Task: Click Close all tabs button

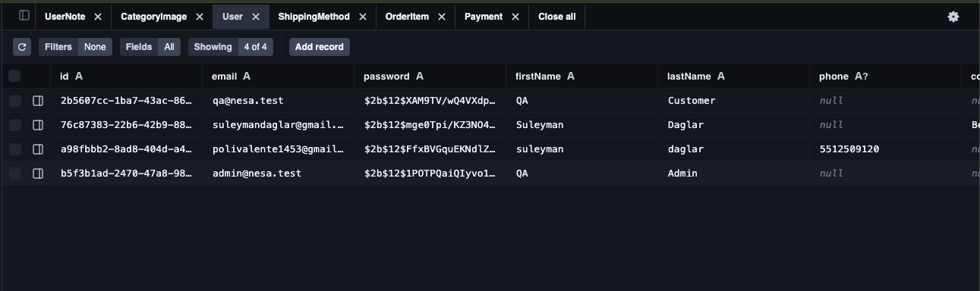Action: pyautogui.click(x=557, y=16)
